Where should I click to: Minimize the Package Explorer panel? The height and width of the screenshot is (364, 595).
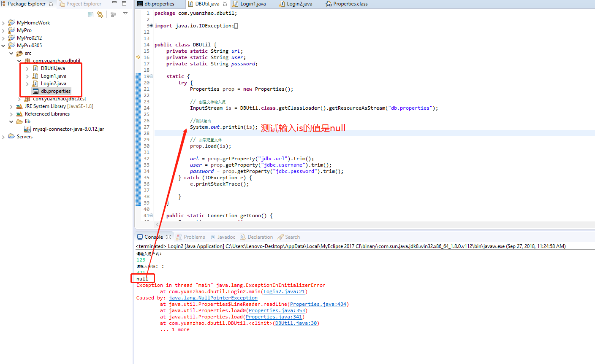tap(114, 3)
